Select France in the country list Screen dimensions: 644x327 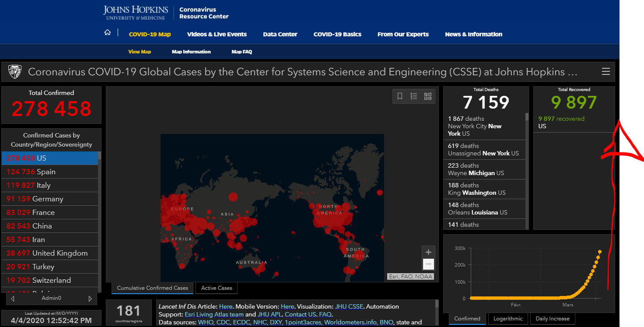49,212
